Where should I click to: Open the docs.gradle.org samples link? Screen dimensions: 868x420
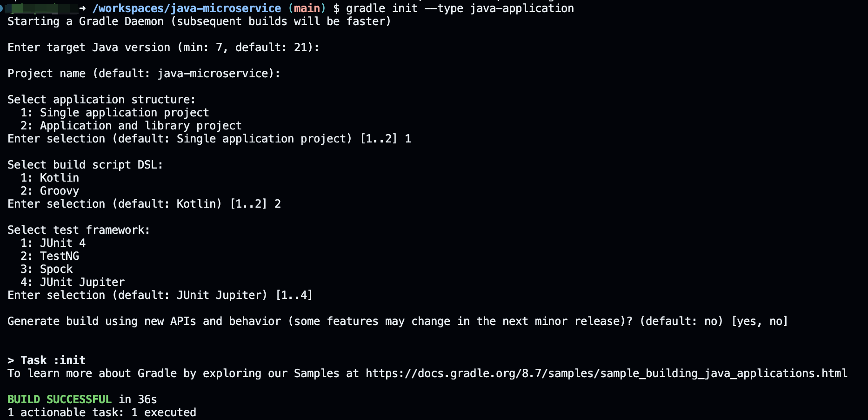[607, 373]
